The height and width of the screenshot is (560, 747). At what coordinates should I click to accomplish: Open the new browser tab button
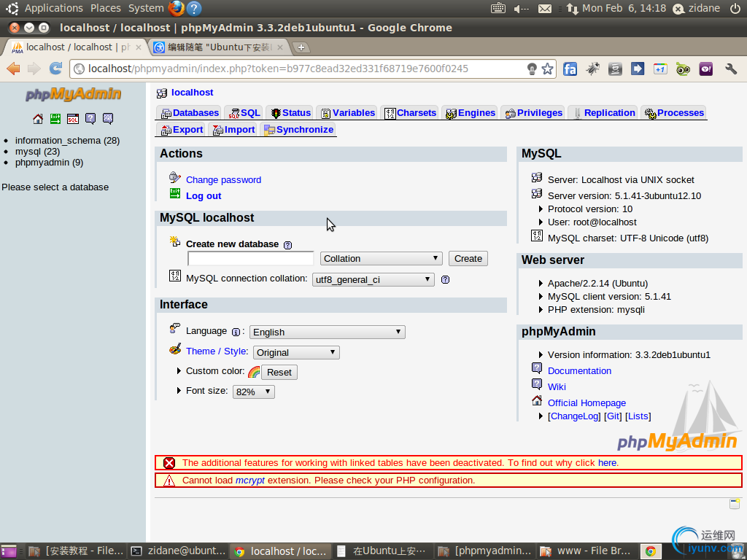point(301,47)
